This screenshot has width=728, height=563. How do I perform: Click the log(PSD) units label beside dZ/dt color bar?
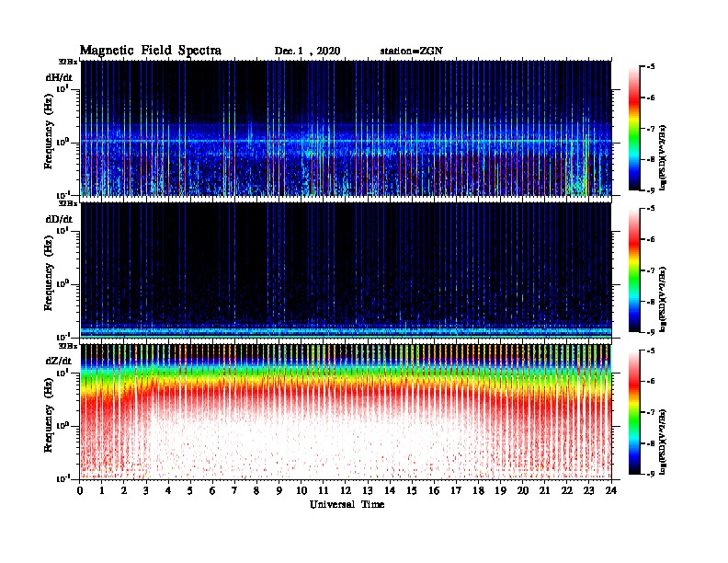pyautogui.click(x=663, y=442)
